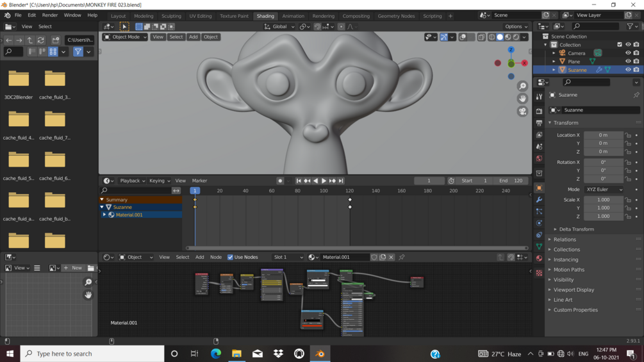This screenshot has width=644, height=362.
Task: Switch to Geometry Nodes workspace tab
Action: [x=396, y=16]
